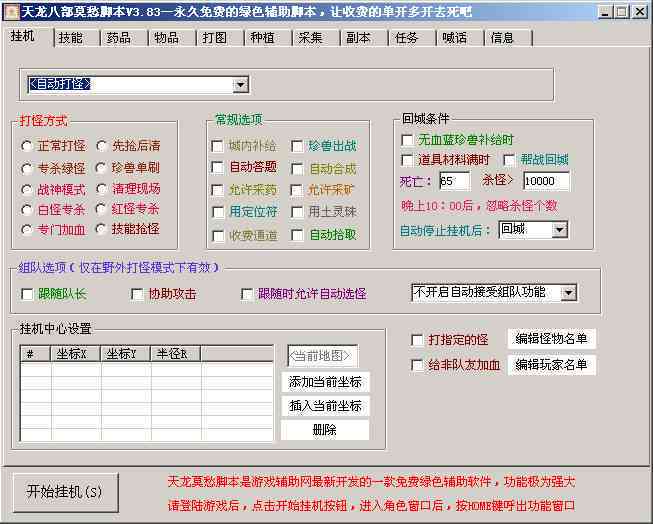This screenshot has width=653, height=524.
Task: Tick the 自动合成 checkbox
Action: pos(297,169)
